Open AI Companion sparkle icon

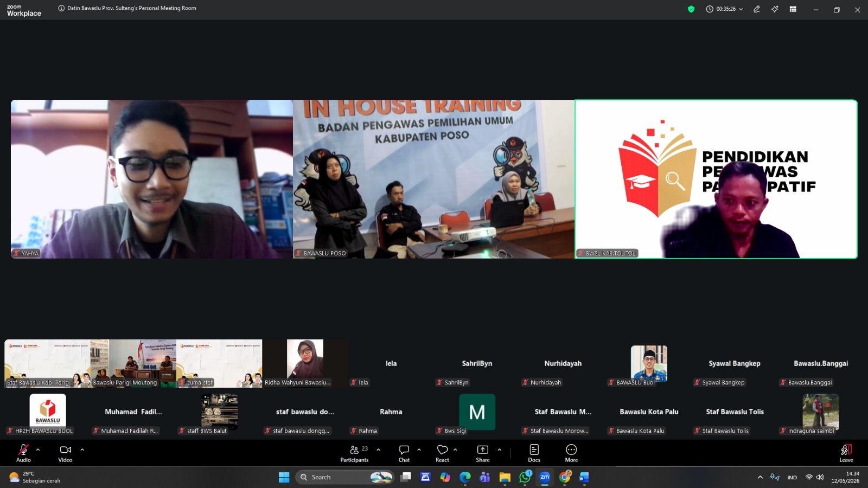(x=775, y=9)
